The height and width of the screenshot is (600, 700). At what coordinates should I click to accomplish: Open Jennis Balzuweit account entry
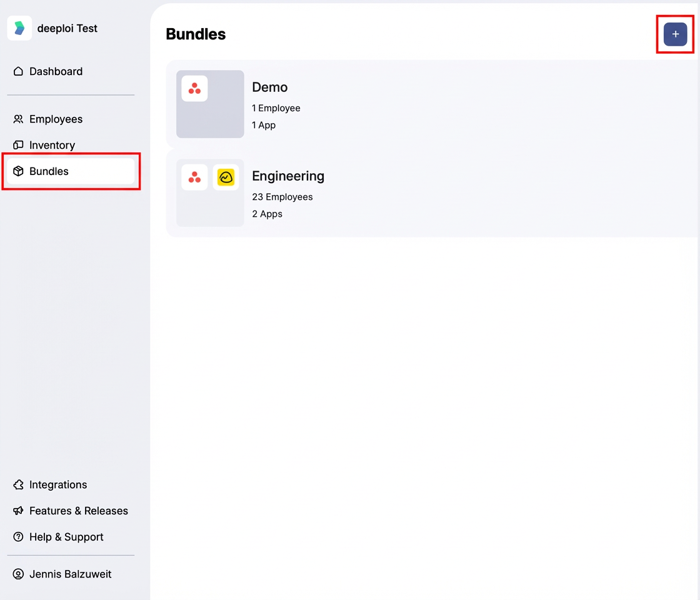(71, 574)
